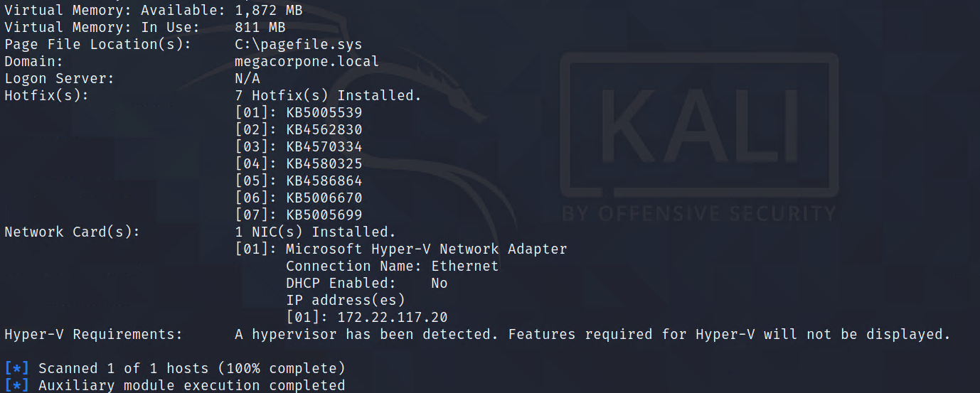Image resolution: width=980 pixels, height=393 pixels.
Task: Click the 'Hyper-V Requirements:' label
Action: (93, 335)
